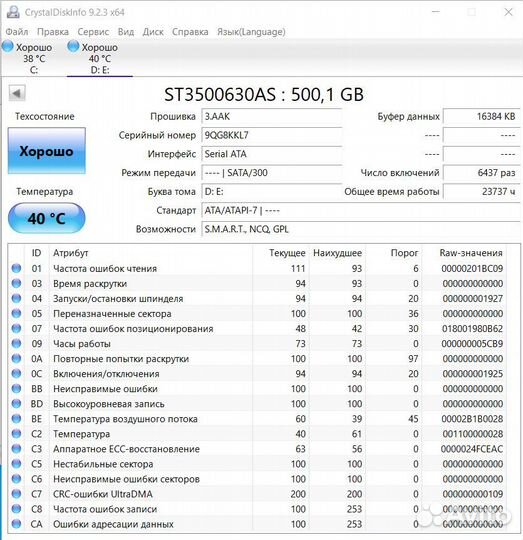Click status icon of attribute 09

[x=16, y=343]
